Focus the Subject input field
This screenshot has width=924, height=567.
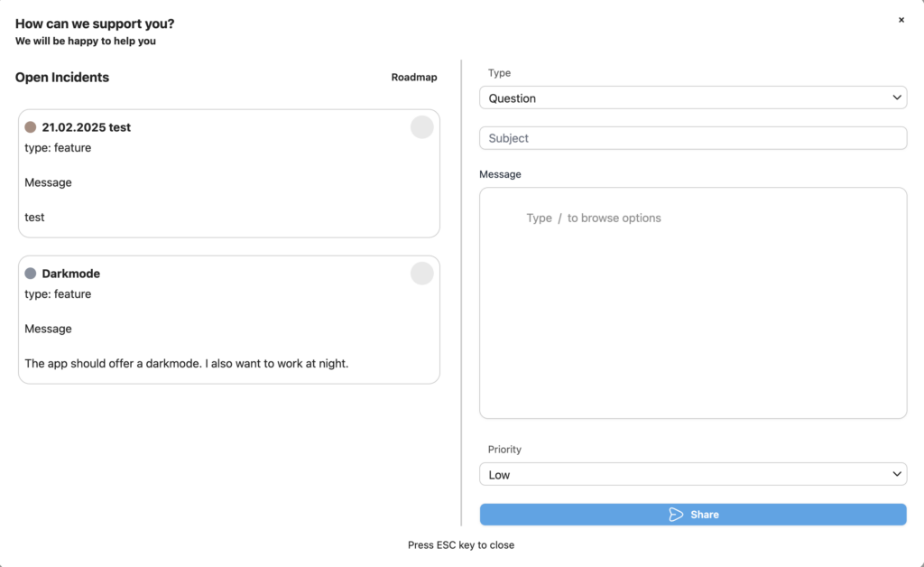coord(692,138)
